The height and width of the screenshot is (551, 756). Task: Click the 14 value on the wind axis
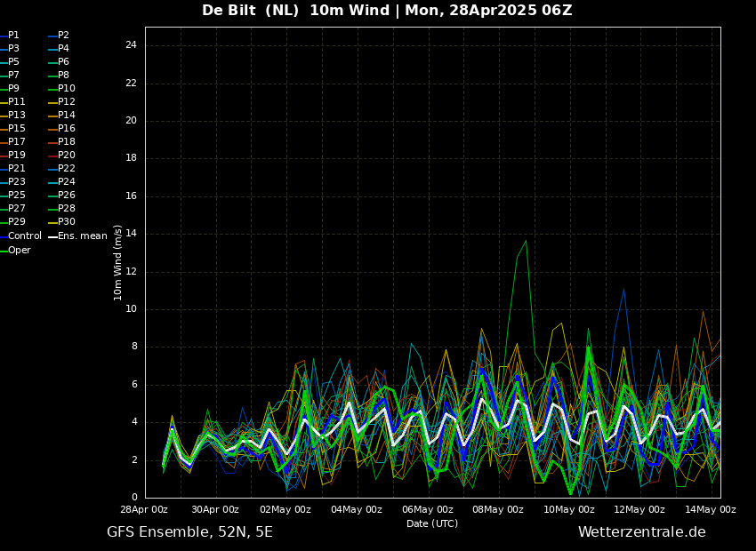click(x=131, y=234)
